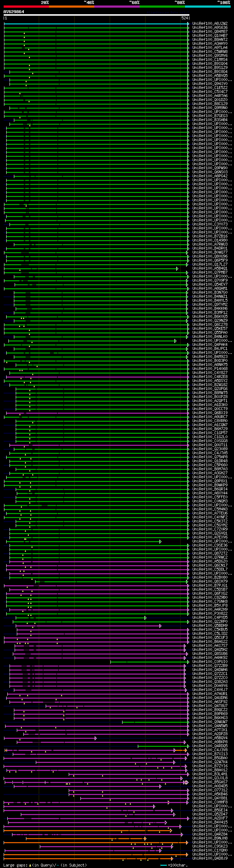Click the purple arrowhead ending the UniRef100_Q5BDH9 alignment
The height and width of the screenshot is (868, 234).
click(x=161, y=626)
